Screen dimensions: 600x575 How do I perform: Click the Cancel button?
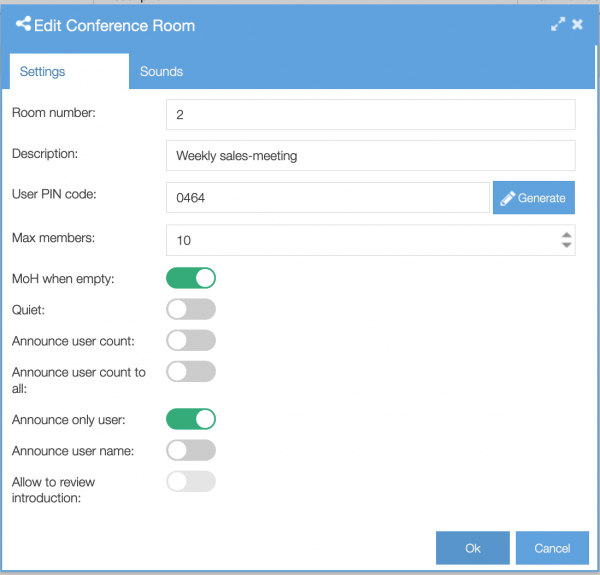tap(552, 548)
